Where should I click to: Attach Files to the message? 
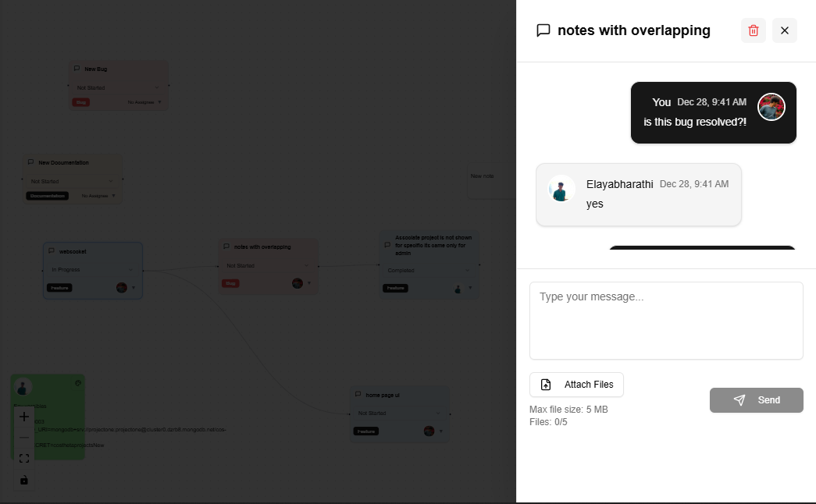(576, 385)
